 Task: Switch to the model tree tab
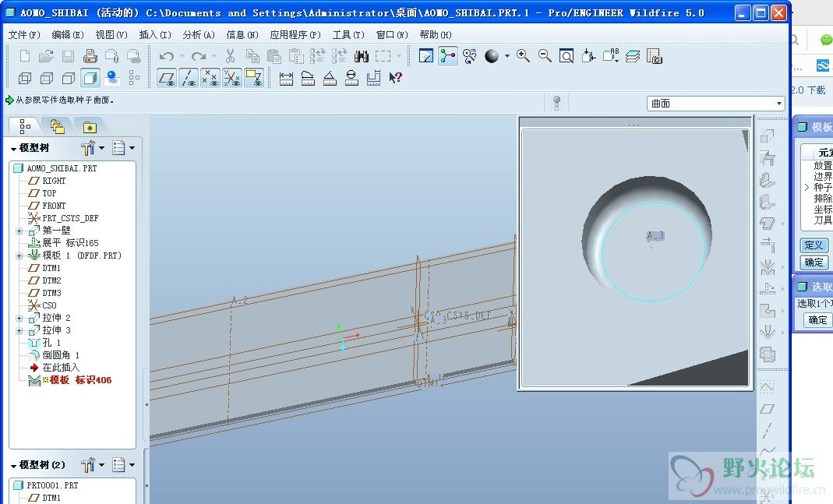[24, 126]
